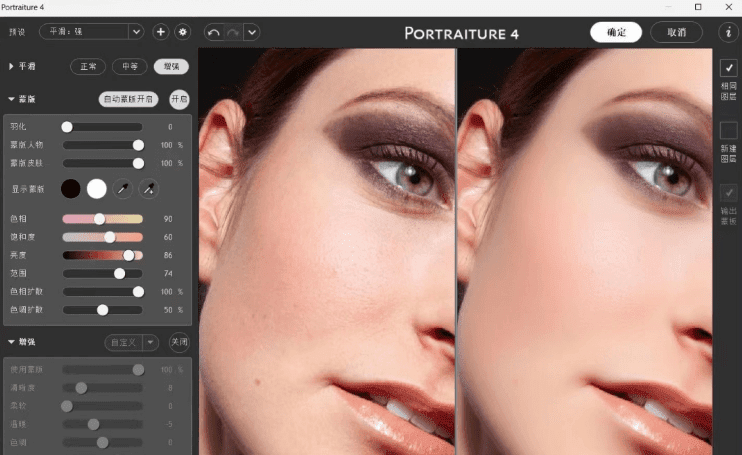The image size is (742, 455).
Task: Click the 确定 (OK) button
Action: (x=616, y=32)
